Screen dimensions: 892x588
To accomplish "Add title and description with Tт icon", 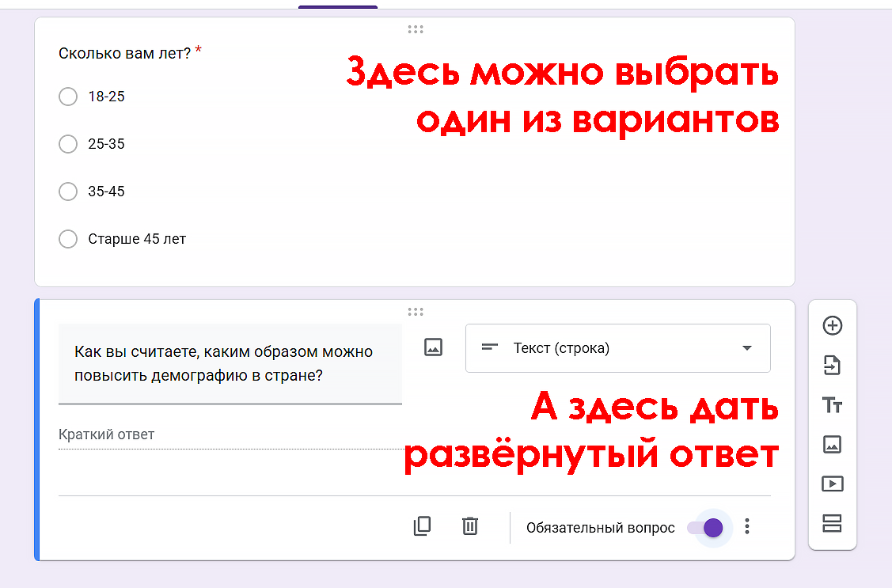I will (x=832, y=405).
